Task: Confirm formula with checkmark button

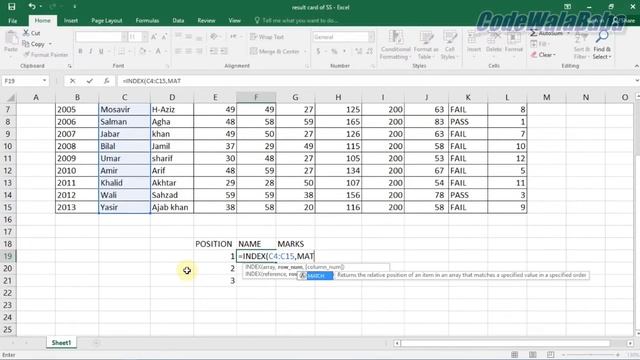Action: coord(89,81)
